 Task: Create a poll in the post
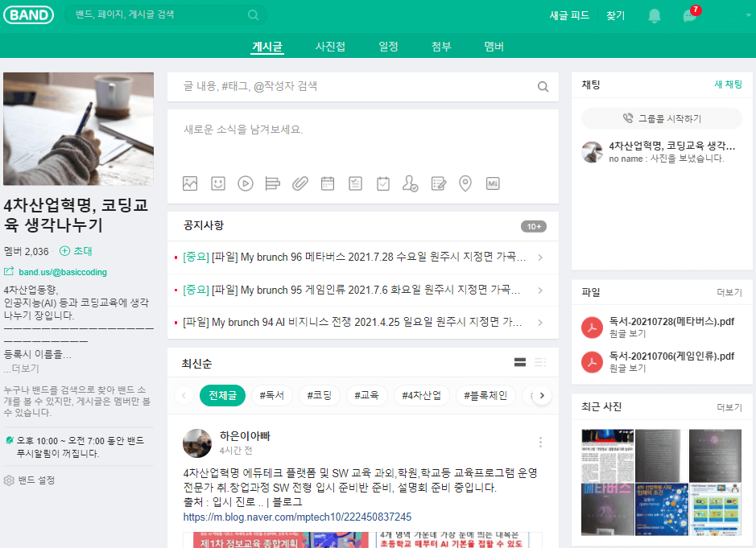(x=272, y=183)
